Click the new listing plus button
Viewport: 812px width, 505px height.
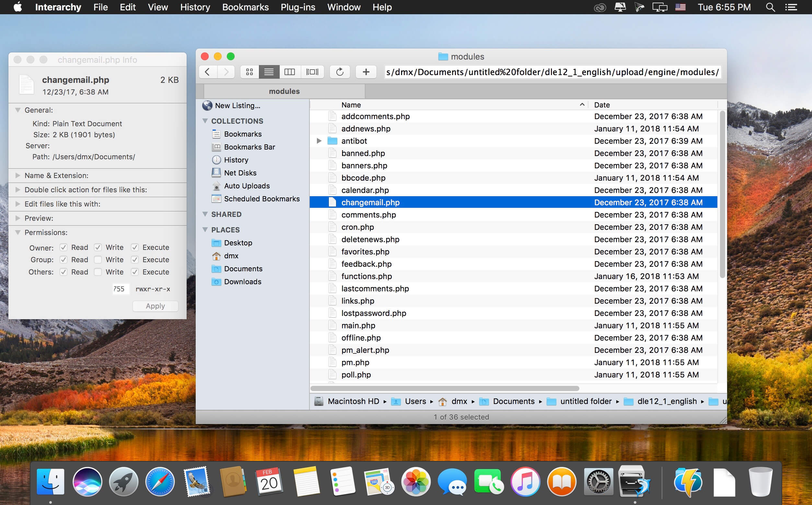tap(365, 72)
